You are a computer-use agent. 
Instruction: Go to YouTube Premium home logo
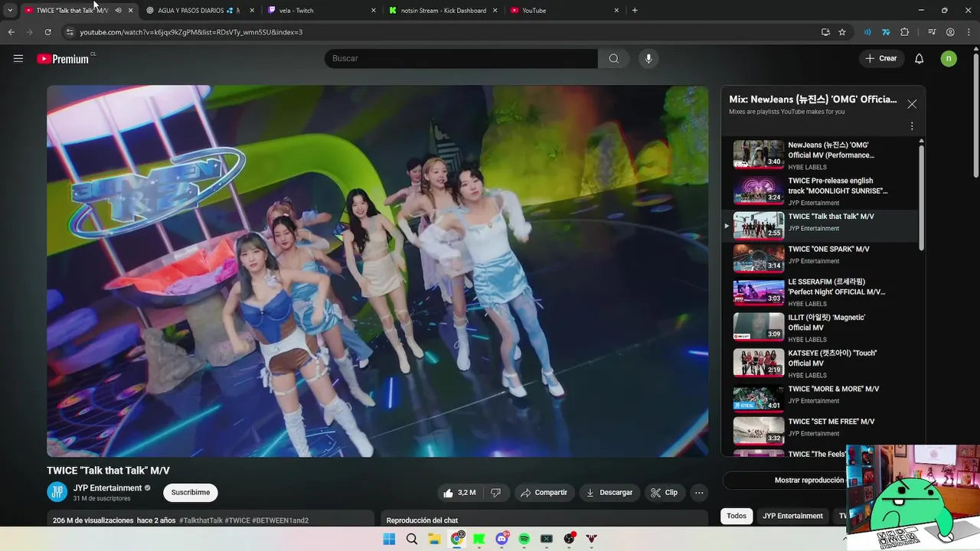click(64, 58)
